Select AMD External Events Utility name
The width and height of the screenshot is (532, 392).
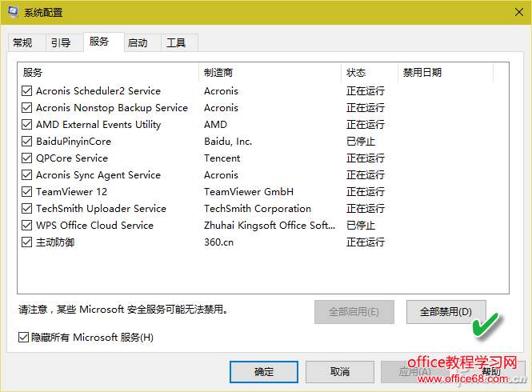[x=98, y=125]
